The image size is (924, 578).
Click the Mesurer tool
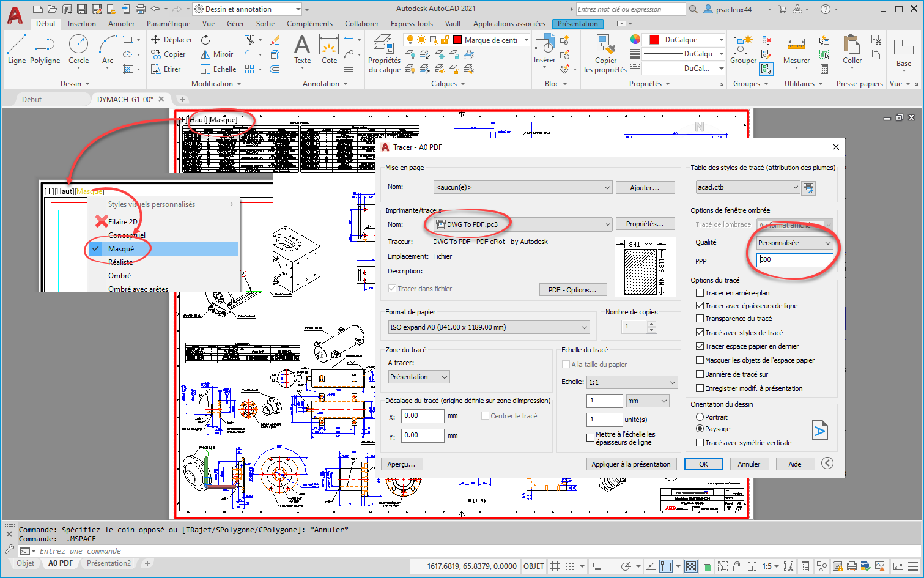coord(796,49)
